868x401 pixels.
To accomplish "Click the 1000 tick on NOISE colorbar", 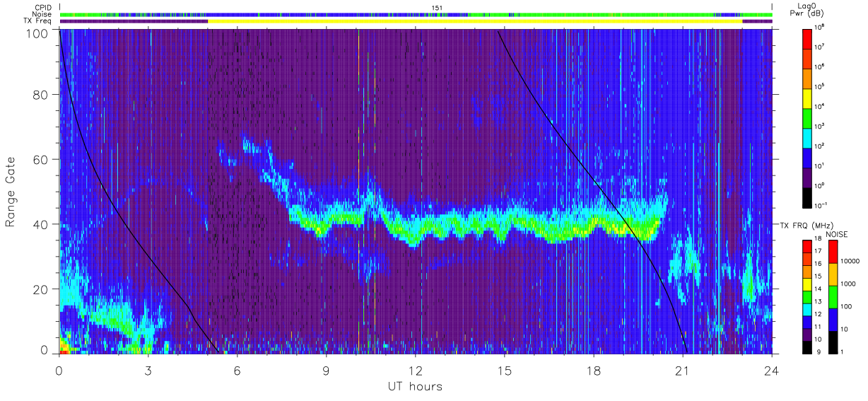I will click(x=850, y=284).
